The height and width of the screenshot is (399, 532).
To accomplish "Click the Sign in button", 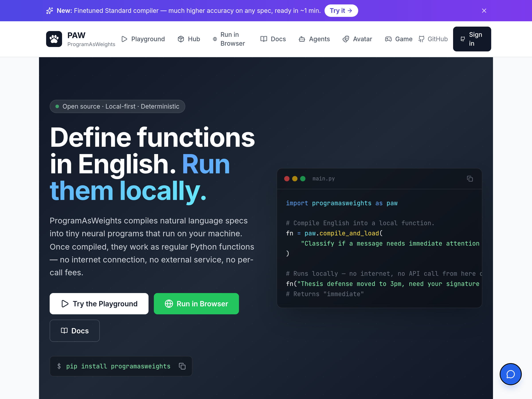I will point(472,39).
